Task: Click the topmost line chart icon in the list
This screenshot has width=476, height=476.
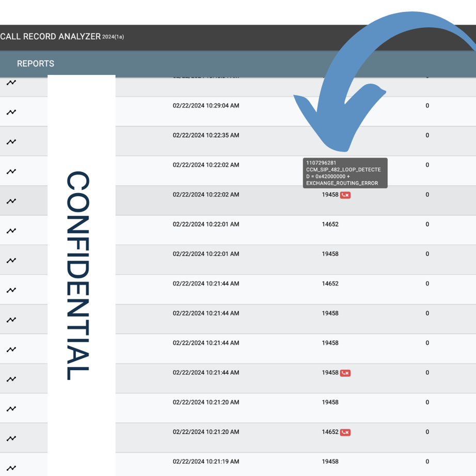Action: click(x=11, y=82)
